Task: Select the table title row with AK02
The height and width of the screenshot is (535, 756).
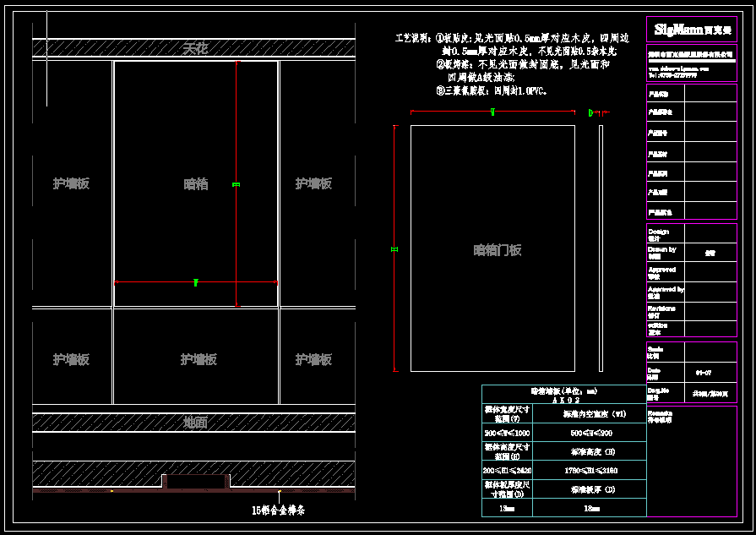Action: [x=563, y=396]
